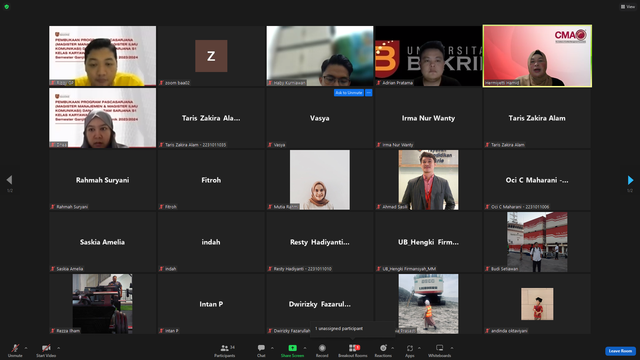
Task: Click muted mic icon on Taris Zakira Alam - 2231011035 tile
Action: coord(162,145)
